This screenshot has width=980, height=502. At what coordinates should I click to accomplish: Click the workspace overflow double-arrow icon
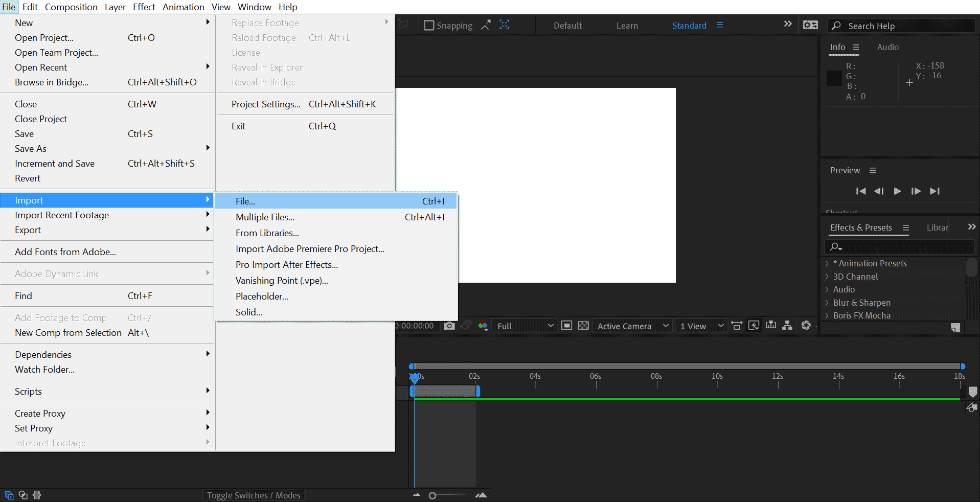pyautogui.click(x=788, y=24)
